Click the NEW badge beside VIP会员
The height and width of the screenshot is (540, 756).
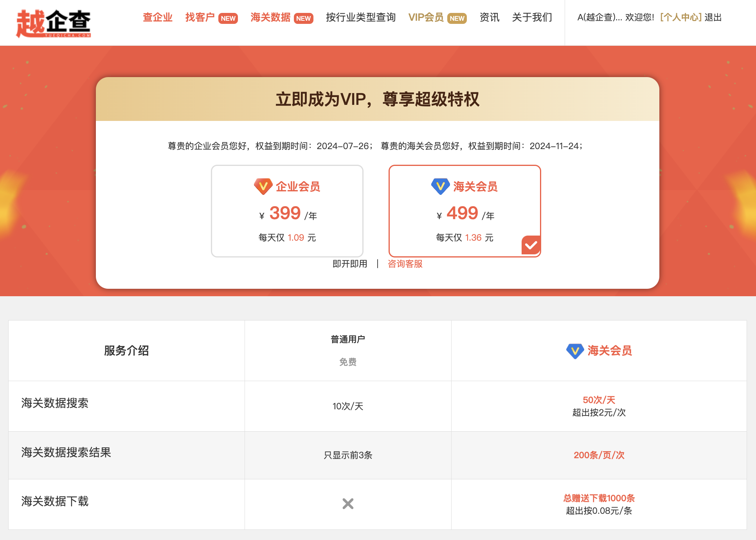457,18
